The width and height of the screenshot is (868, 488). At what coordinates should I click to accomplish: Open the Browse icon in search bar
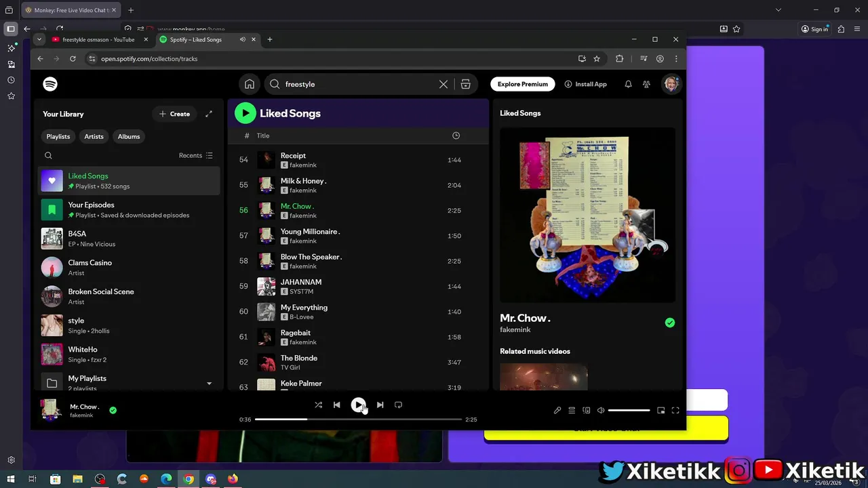[x=465, y=84]
